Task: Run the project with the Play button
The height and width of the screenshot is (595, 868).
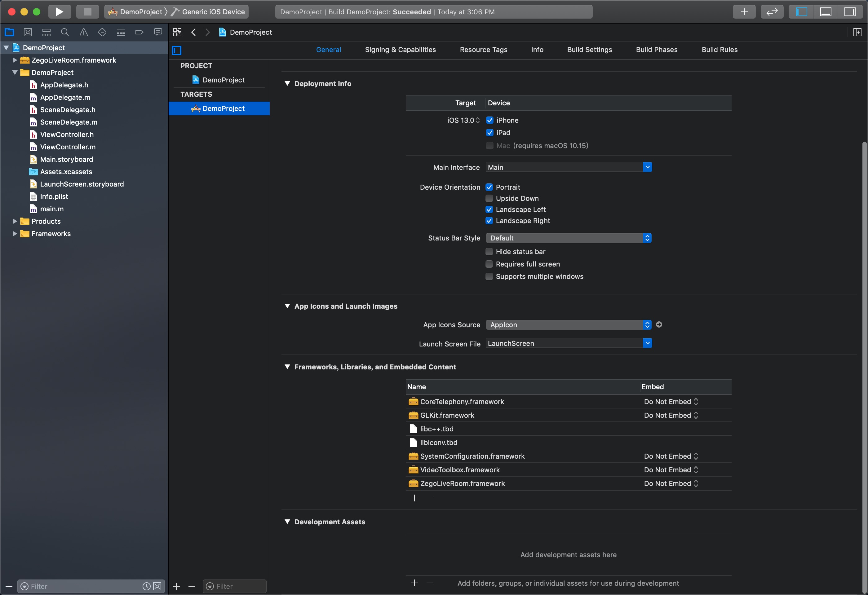Action: pyautogui.click(x=60, y=11)
